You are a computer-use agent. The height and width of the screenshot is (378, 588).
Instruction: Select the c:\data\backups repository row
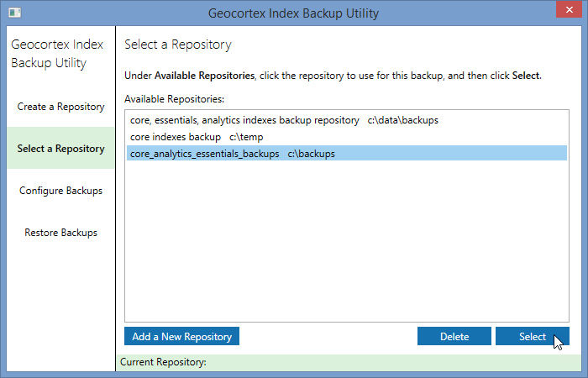pyautogui.click(x=347, y=120)
